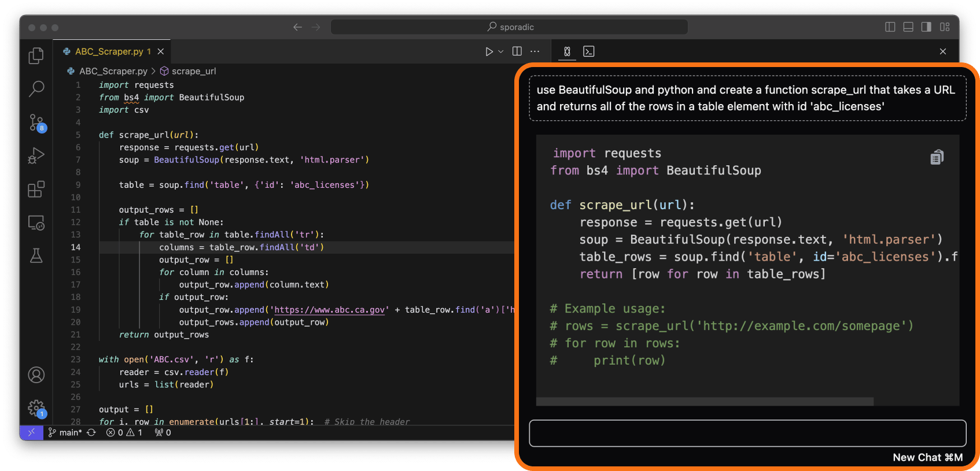Select the ABC_Scraper.py editor tab
980x471 pixels.
(112, 51)
